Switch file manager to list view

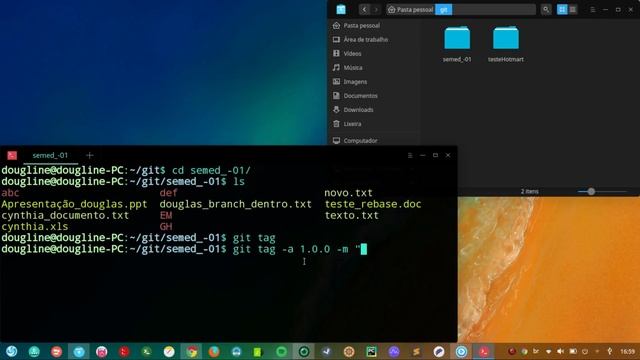573,9
